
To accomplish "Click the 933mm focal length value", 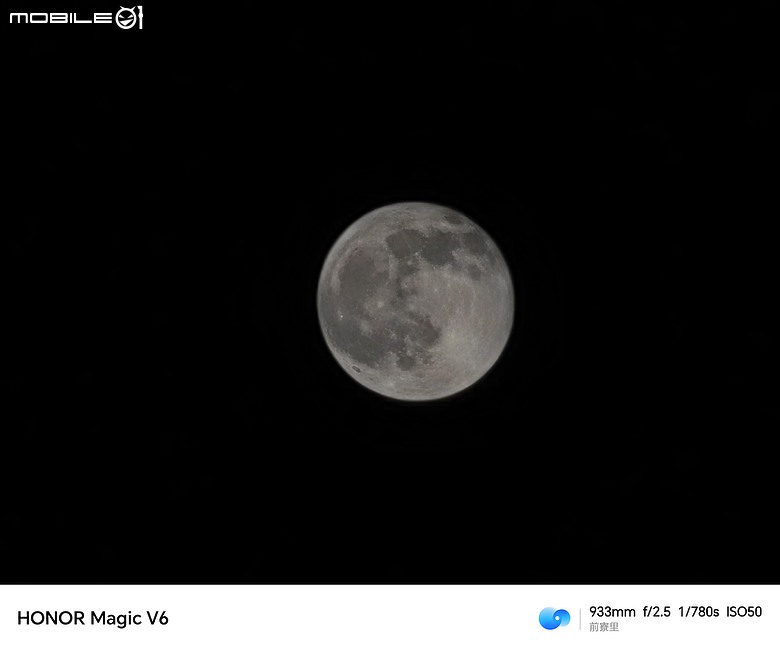I will pos(612,612).
